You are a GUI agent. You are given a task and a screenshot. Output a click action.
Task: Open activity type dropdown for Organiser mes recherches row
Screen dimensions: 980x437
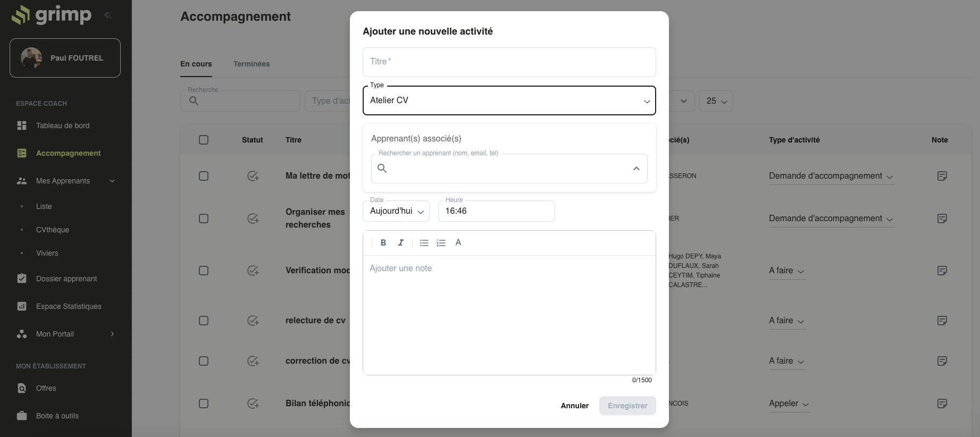(x=831, y=218)
